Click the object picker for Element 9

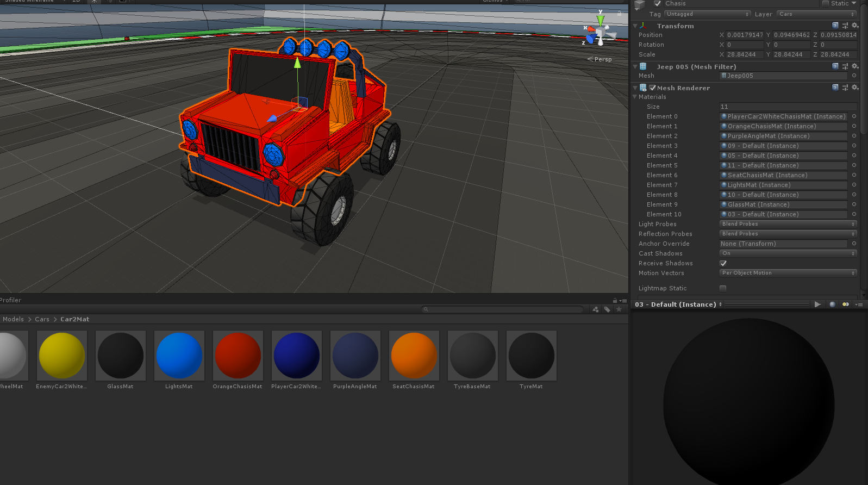tap(854, 204)
